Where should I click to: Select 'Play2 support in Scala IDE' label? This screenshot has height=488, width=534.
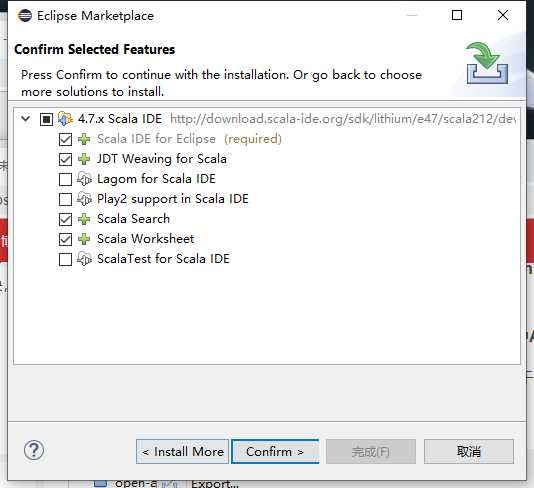pyautogui.click(x=173, y=199)
